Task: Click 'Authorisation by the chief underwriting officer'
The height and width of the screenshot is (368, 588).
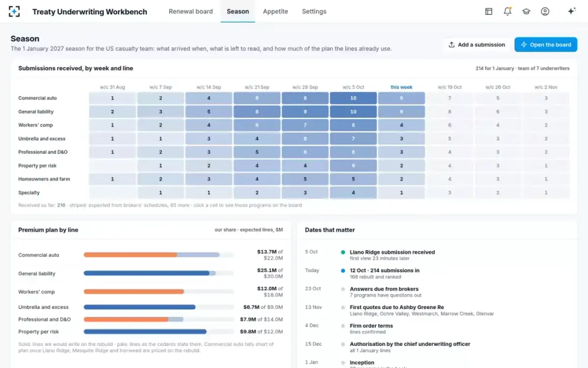Action: [x=410, y=344]
